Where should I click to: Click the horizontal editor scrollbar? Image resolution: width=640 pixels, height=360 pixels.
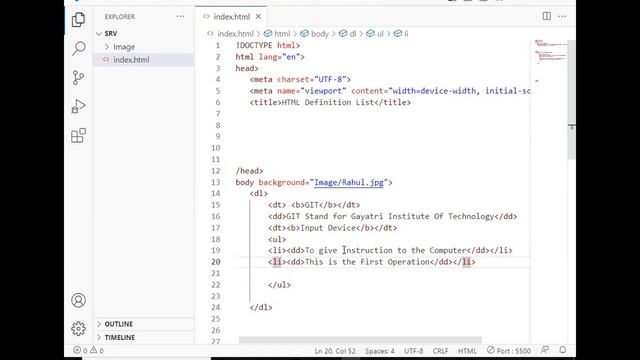coord(360,340)
